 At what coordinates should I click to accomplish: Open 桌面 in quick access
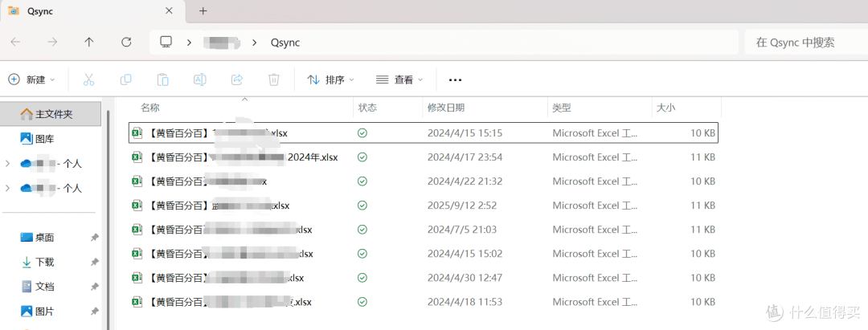click(45, 238)
